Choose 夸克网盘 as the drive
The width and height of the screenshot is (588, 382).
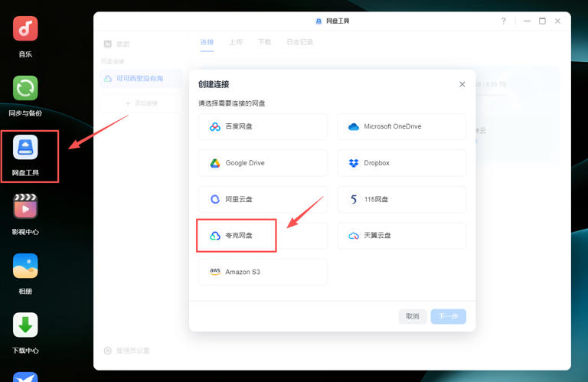[x=263, y=236]
